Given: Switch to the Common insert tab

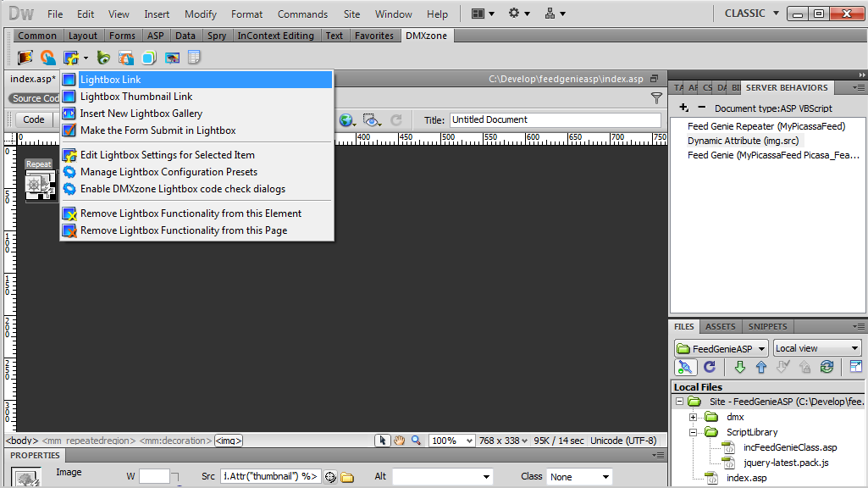Looking at the screenshot, I should [37, 36].
